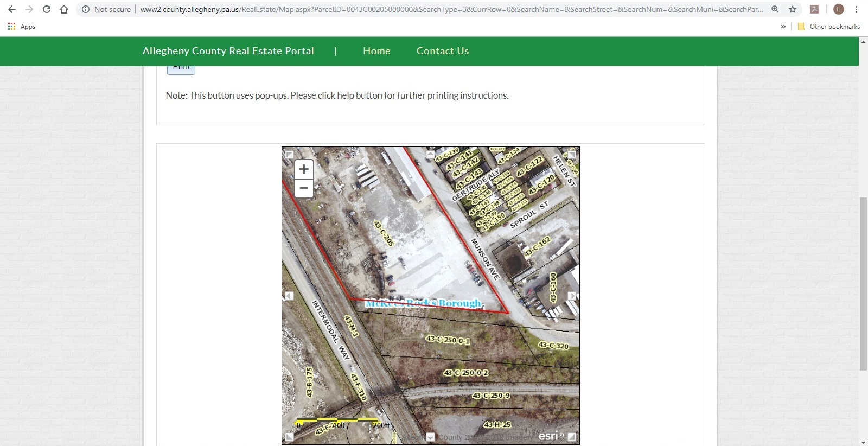Select parcel label 43-M-1
Screen dimensions: 868x446
click(x=352, y=326)
